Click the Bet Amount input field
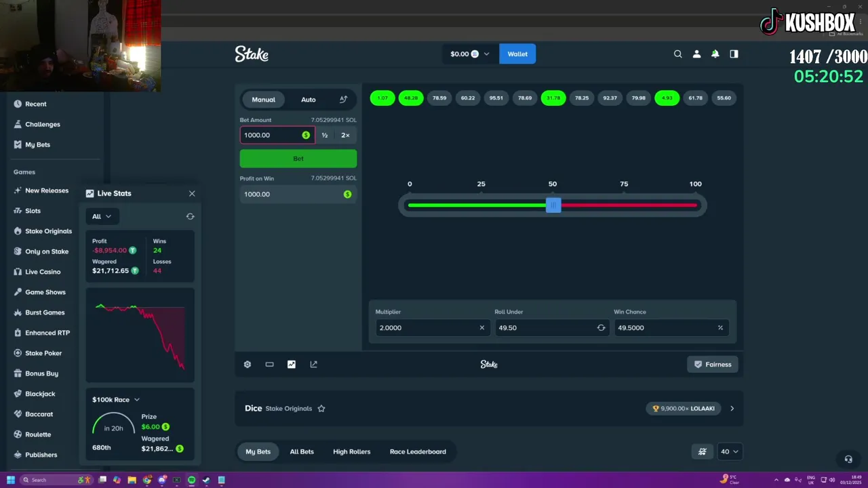Image resolution: width=868 pixels, height=488 pixels. (277, 135)
